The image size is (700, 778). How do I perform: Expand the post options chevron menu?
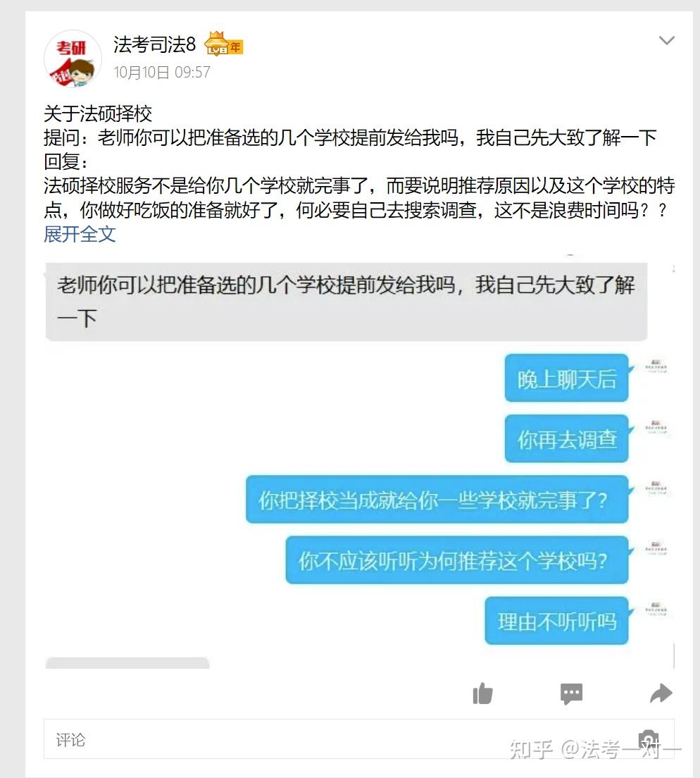pos(666,40)
